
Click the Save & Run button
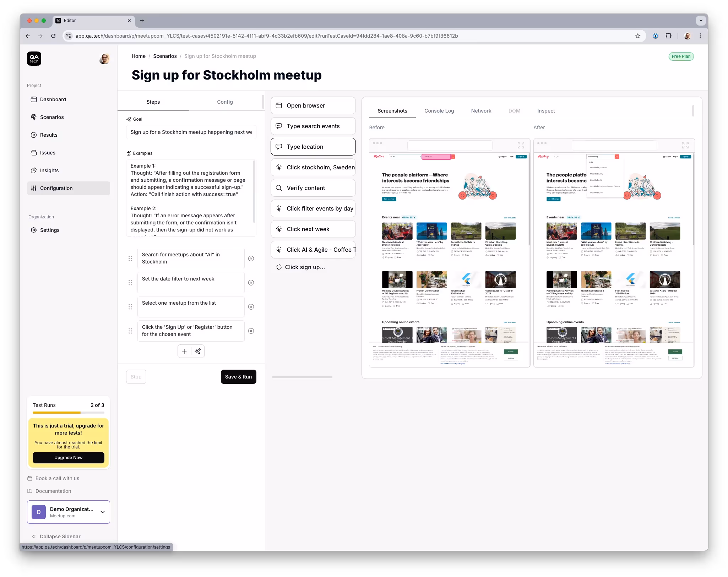pos(238,377)
